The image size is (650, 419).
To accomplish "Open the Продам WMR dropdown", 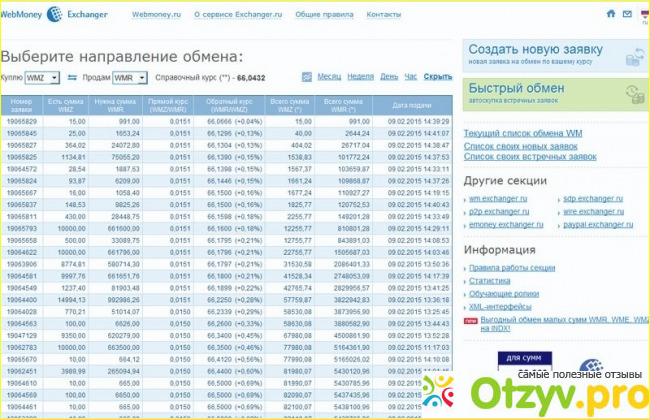I will tap(128, 77).
